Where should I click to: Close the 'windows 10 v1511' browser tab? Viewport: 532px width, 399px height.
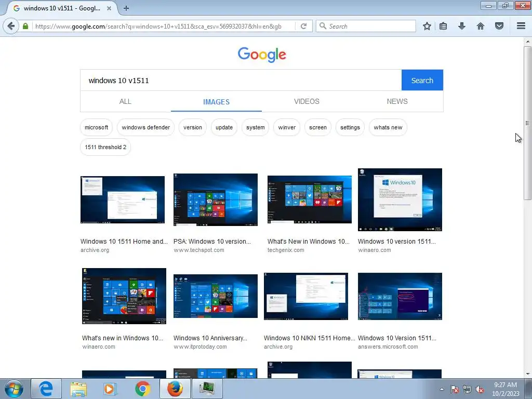[x=109, y=8]
